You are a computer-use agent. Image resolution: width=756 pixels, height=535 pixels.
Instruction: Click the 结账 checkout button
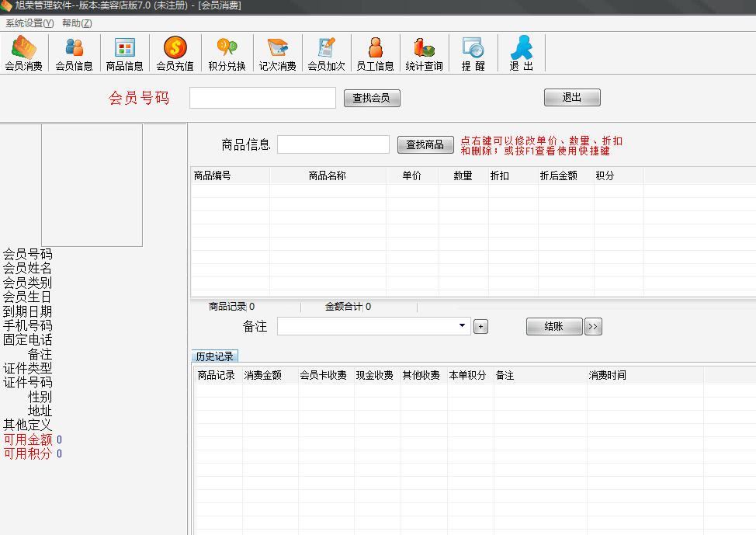pyautogui.click(x=553, y=327)
